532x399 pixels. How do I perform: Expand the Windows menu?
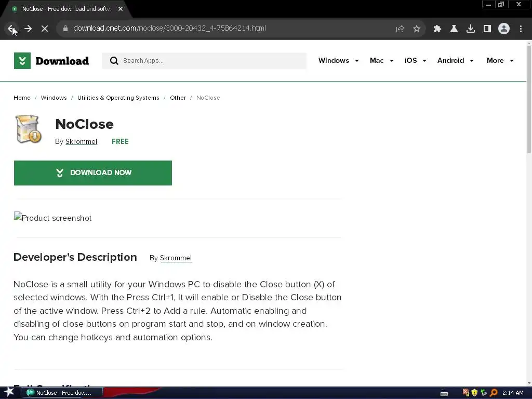(338, 60)
